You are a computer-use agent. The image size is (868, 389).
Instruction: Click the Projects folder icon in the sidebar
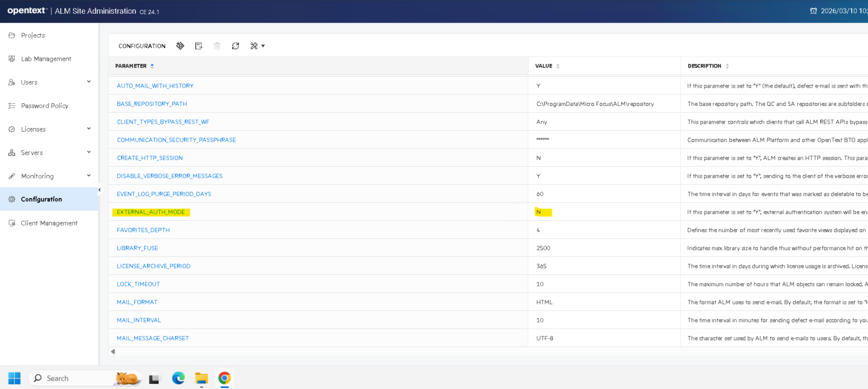[x=12, y=35]
